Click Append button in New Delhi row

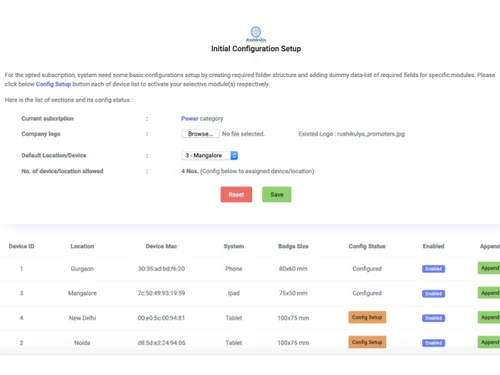tap(489, 317)
